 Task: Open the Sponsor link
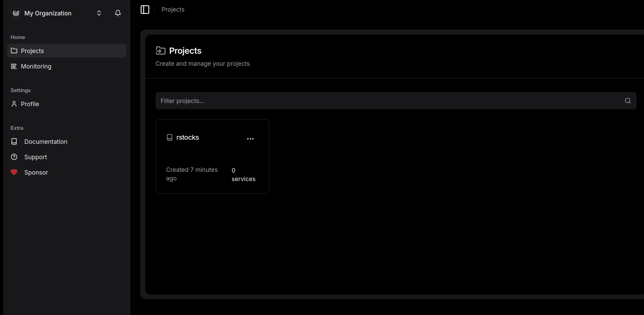pos(36,172)
